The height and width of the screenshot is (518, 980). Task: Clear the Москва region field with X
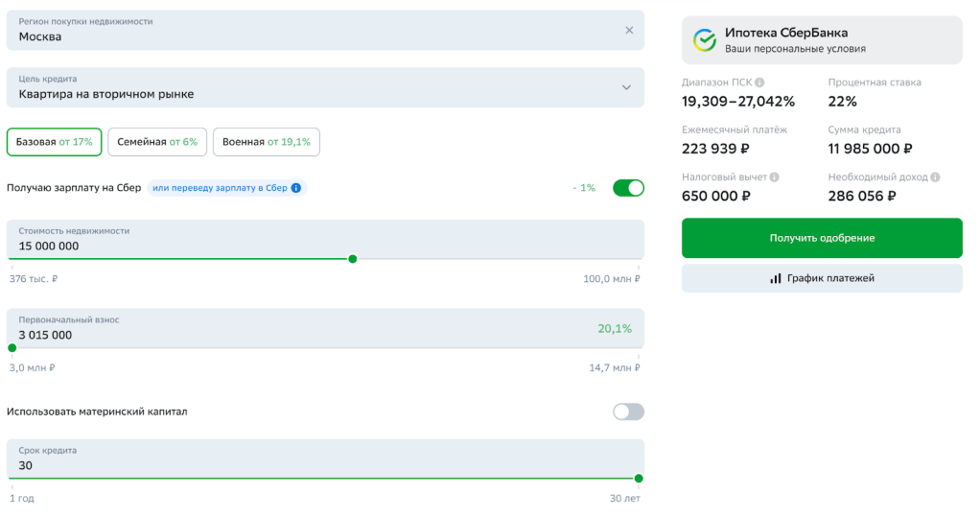coord(629,30)
